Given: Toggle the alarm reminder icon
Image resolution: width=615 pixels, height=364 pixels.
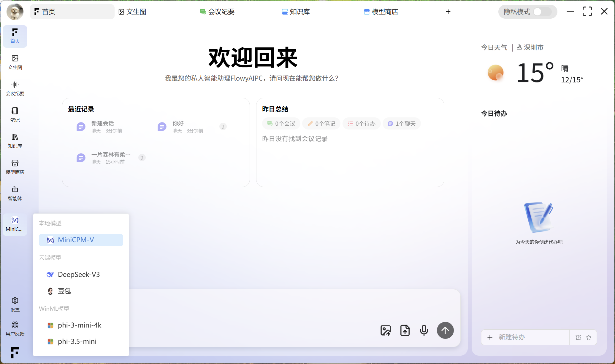Looking at the screenshot, I should 578,337.
